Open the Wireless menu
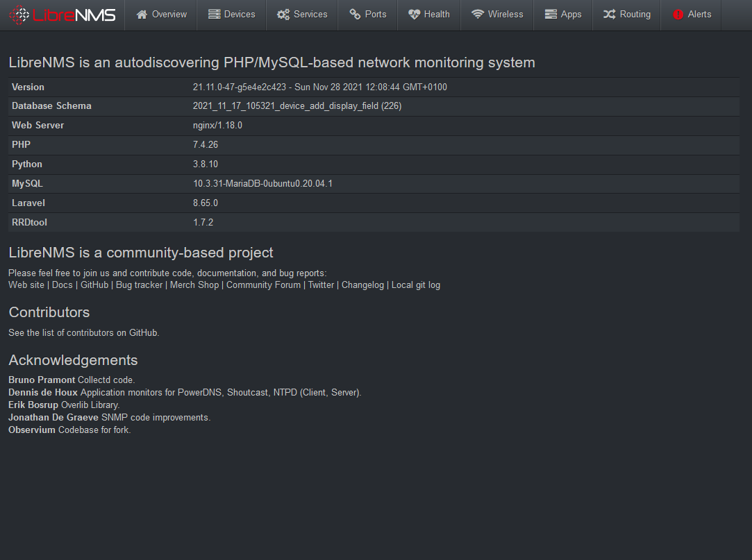Viewport: 752px width, 560px height. click(497, 15)
